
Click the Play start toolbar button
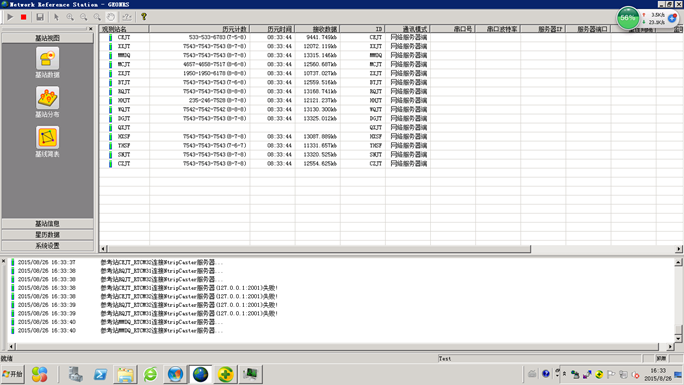(x=10, y=17)
